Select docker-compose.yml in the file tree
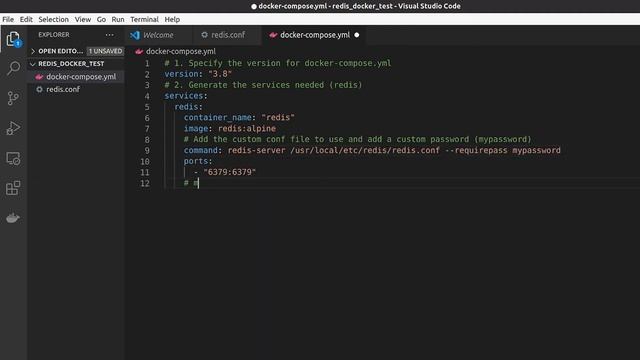Viewport: 640px width, 360px height. tap(76, 77)
